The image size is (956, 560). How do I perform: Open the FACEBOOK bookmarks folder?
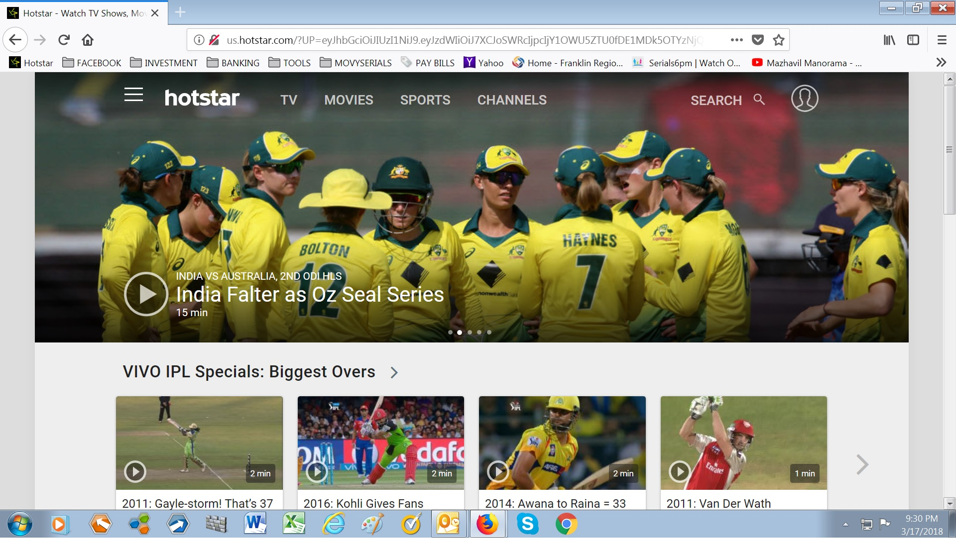pos(92,63)
